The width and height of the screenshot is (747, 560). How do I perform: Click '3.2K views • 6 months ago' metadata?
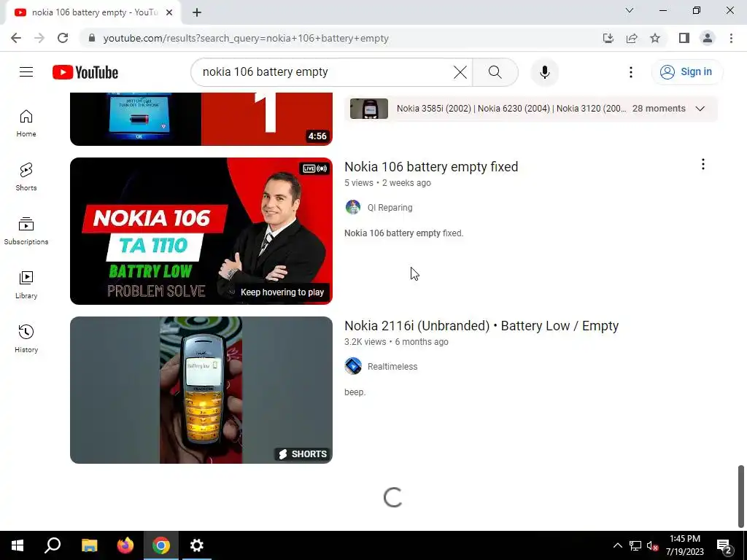[x=396, y=342]
